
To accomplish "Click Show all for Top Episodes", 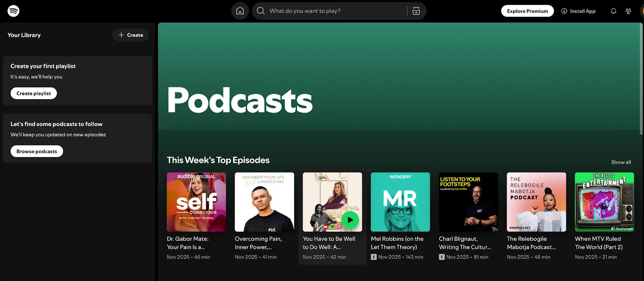I will (x=621, y=162).
